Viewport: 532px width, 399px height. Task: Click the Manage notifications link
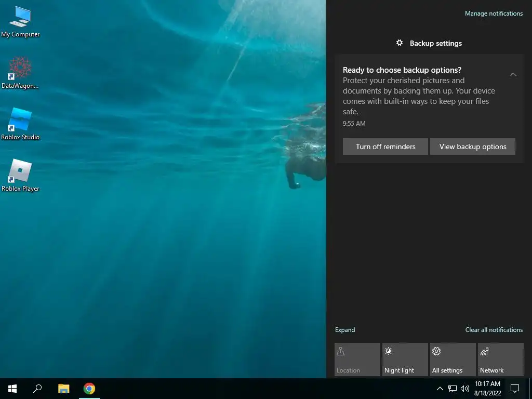point(494,14)
